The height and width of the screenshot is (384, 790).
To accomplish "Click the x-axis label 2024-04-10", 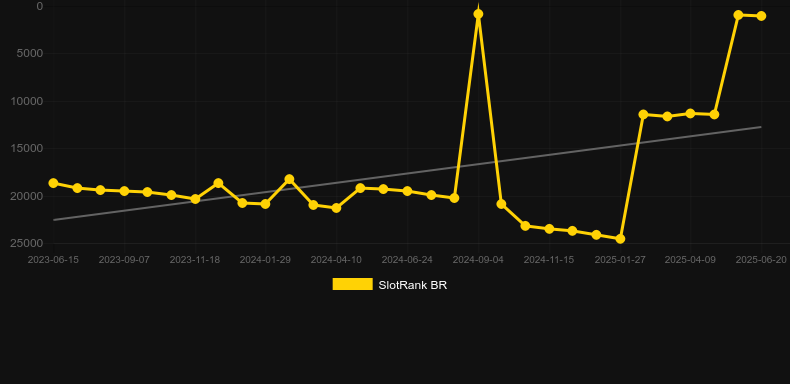I will pos(336,260).
